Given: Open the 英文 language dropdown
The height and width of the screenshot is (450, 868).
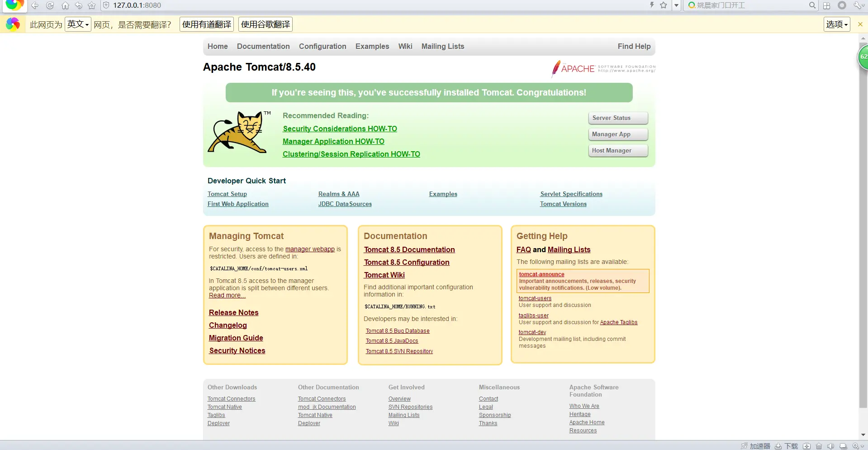Looking at the screenshot, I should coord(78,24).
